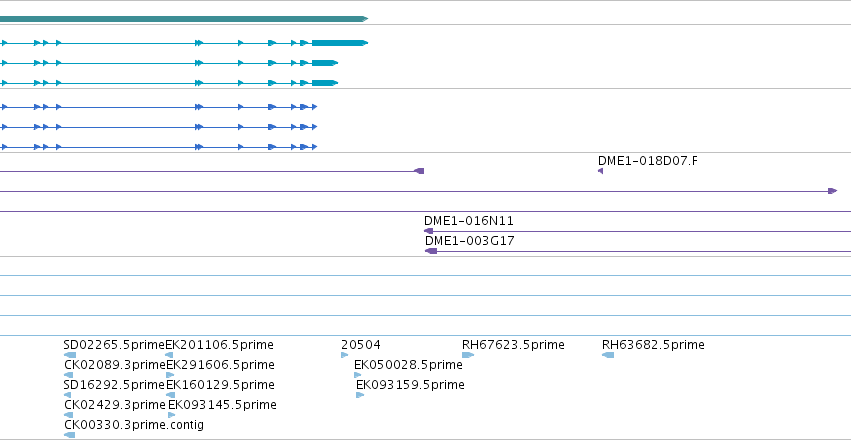Select the EK050028.5prime marker arrow
Viewport: 851px width, 440px height.
coord(358,375)
